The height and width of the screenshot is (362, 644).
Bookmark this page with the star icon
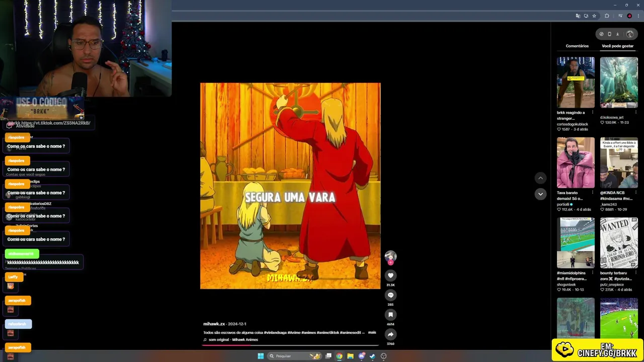click(594, 16)
